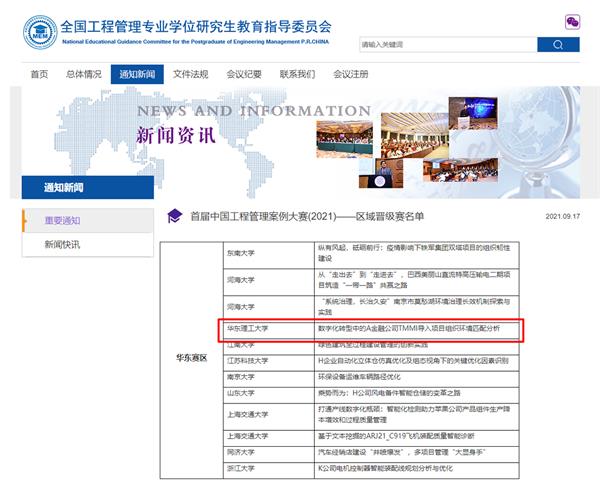Click the case title mentioning 系统治理, 长治久安
The image size is (600, 487).
(x=414, y=307)
